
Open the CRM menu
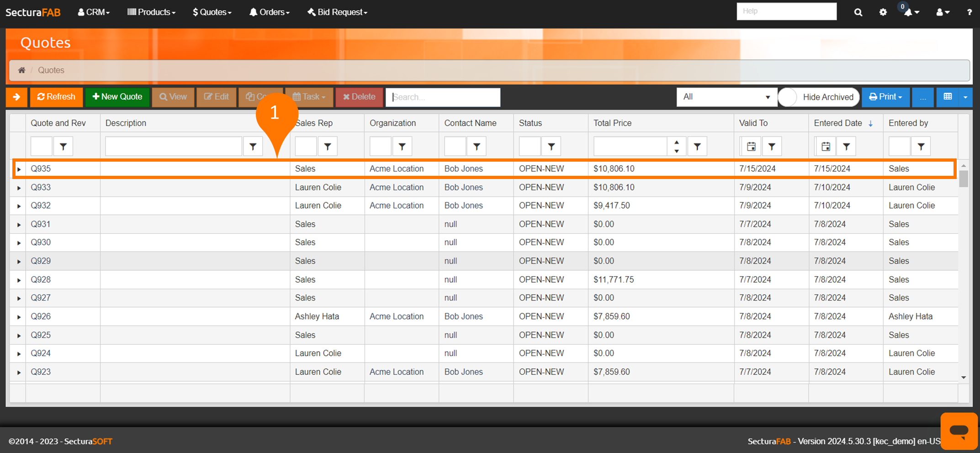pos(94,12)
